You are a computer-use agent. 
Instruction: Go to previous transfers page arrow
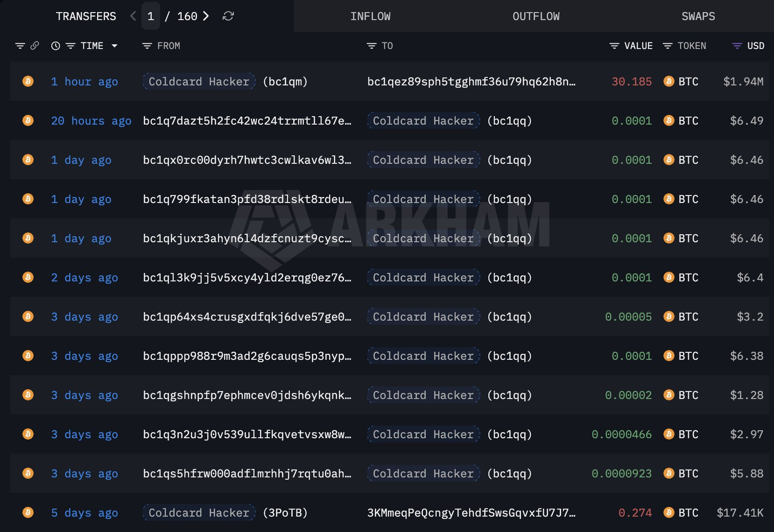tap(133, 16)
